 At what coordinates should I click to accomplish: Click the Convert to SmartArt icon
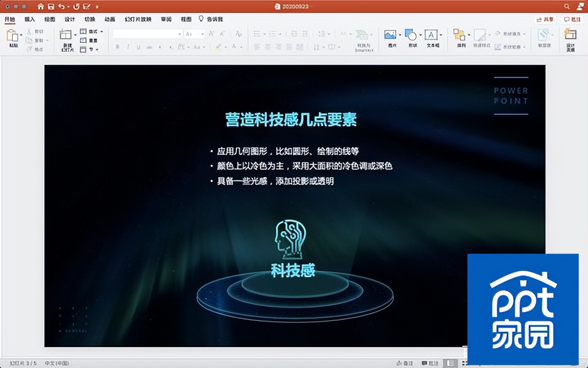click(362, 35)
